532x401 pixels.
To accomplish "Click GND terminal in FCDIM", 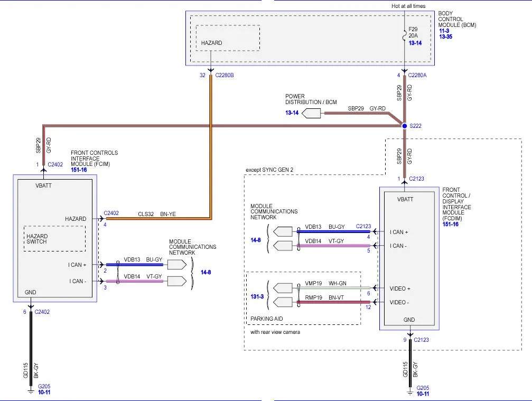I will [x=409, y=320].
